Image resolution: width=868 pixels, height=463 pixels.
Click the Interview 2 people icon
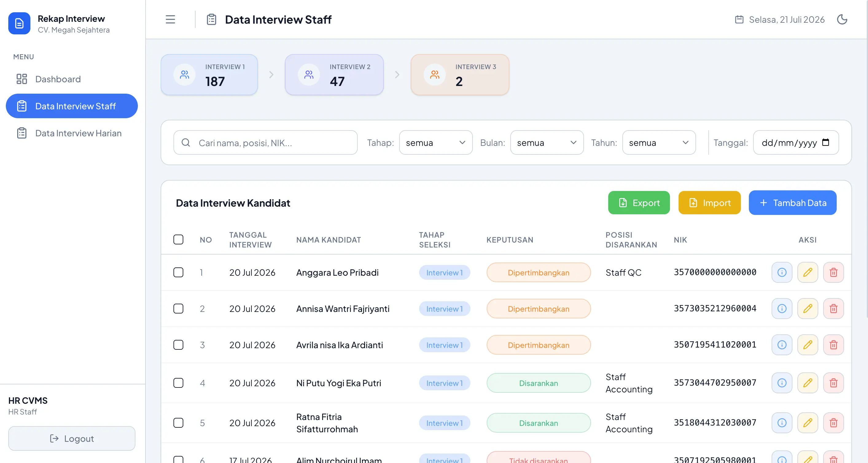(309, 75)
